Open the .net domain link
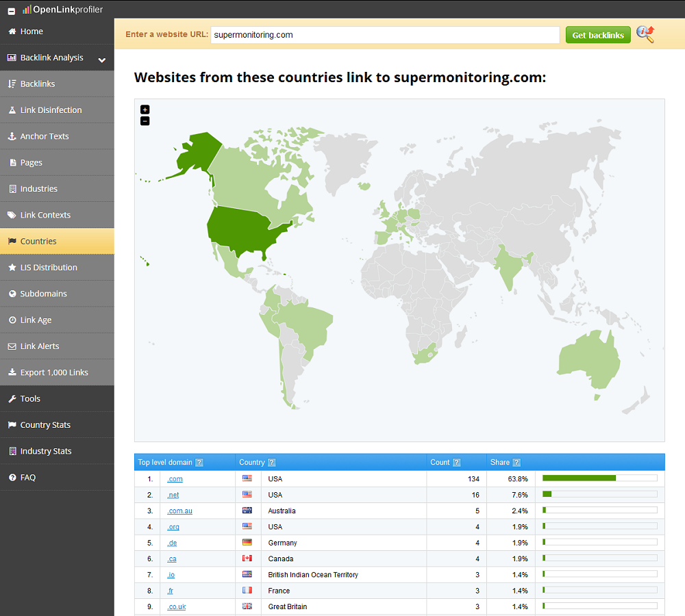Image resolution: width=685 pixels, height=616 pixels. pyautogui.click(x=173, y=495)
